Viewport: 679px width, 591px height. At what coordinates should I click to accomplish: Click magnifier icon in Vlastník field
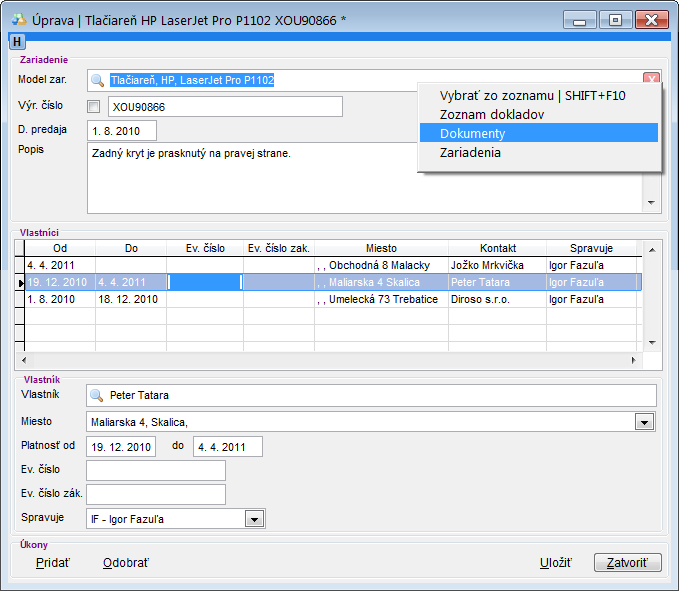[x=97, y=395]
